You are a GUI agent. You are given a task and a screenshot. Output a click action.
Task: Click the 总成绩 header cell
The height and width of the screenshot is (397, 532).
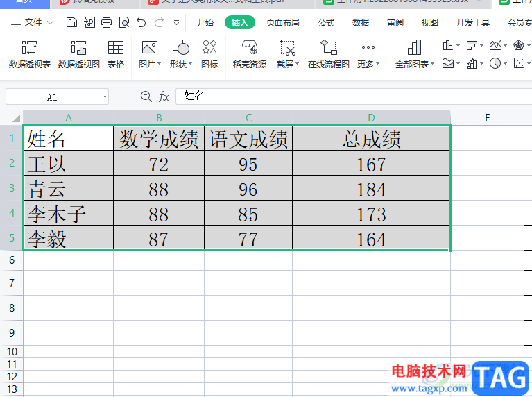coord(371,138)
